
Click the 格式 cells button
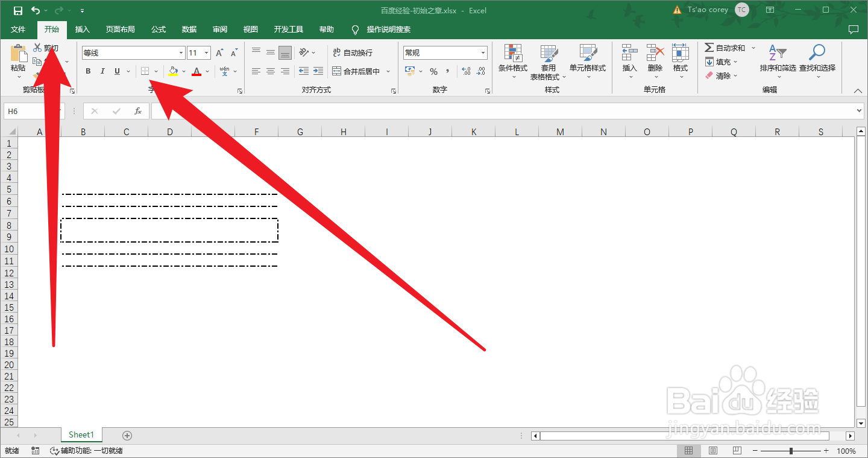point(681,61)
